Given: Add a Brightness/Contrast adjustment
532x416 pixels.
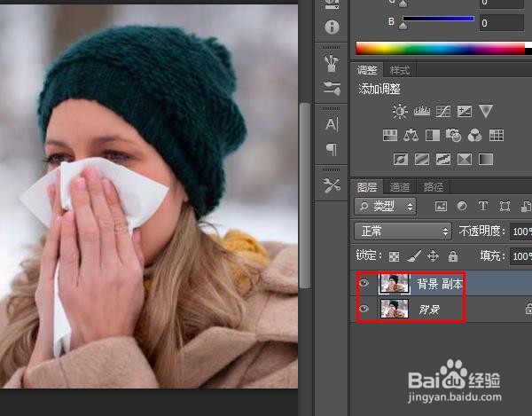Looking at the screenshot, I should 400,111.
